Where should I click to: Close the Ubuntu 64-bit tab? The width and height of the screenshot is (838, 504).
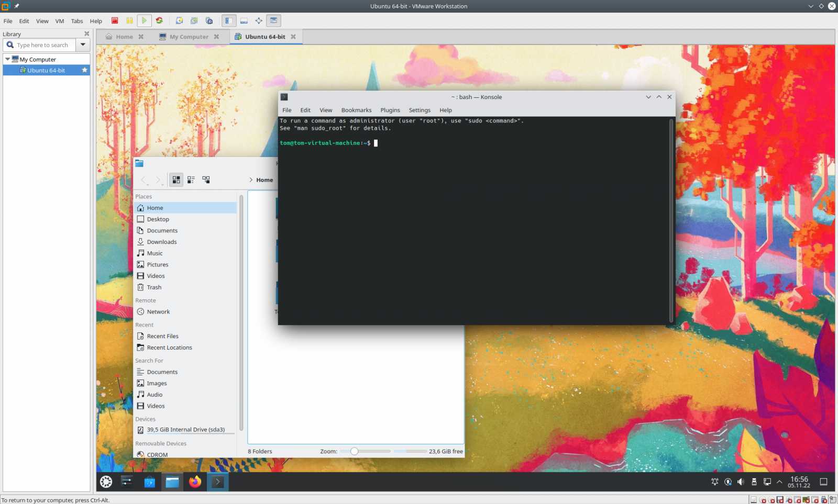(x=293, y=37)
